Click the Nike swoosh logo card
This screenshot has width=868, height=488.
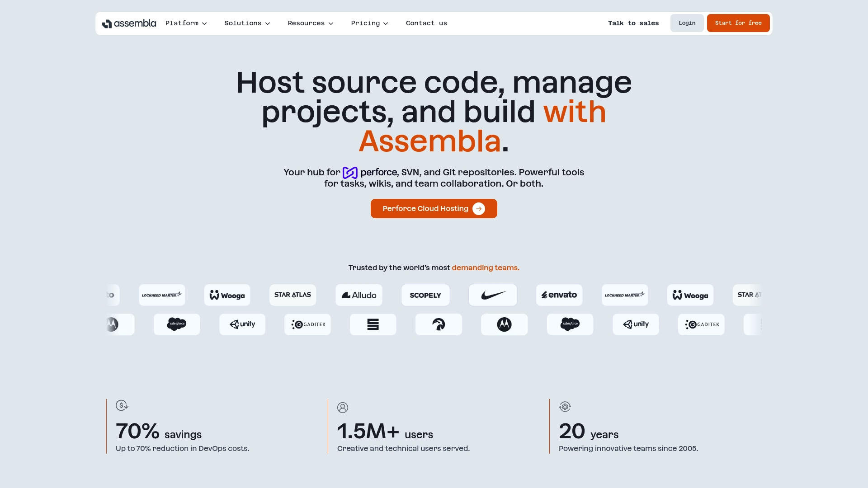pyautogui.click(x=493, y=295)
